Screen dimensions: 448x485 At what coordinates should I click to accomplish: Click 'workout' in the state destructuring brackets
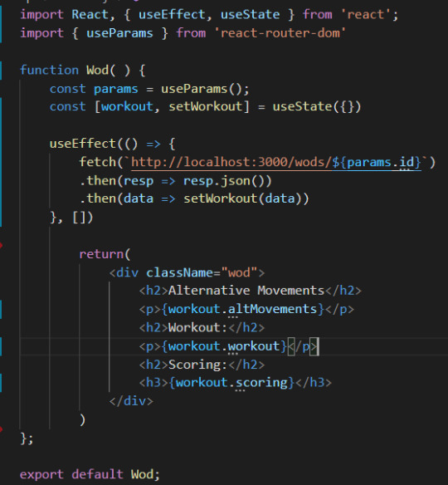point(127,106)
